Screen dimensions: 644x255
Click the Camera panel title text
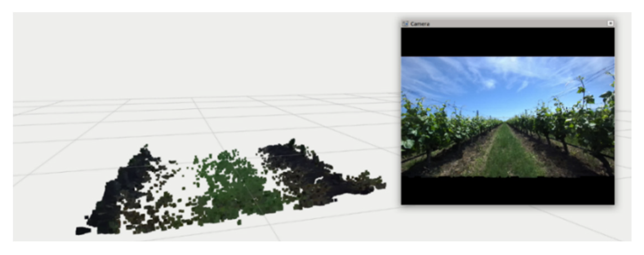tap(420, 24)
